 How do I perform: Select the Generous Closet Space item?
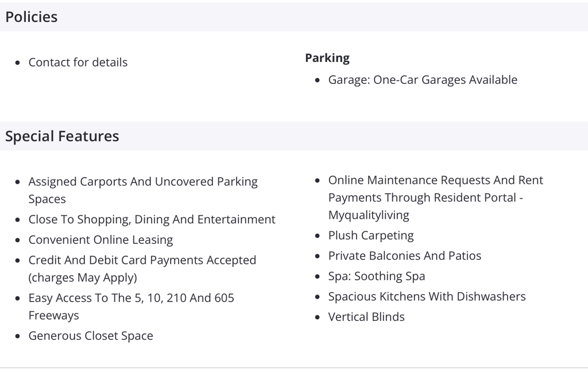(x=91, y=336)
